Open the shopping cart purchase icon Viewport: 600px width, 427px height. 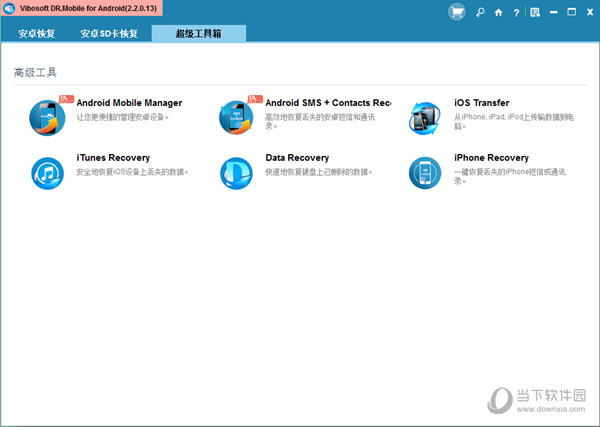[x=457, y=12]
